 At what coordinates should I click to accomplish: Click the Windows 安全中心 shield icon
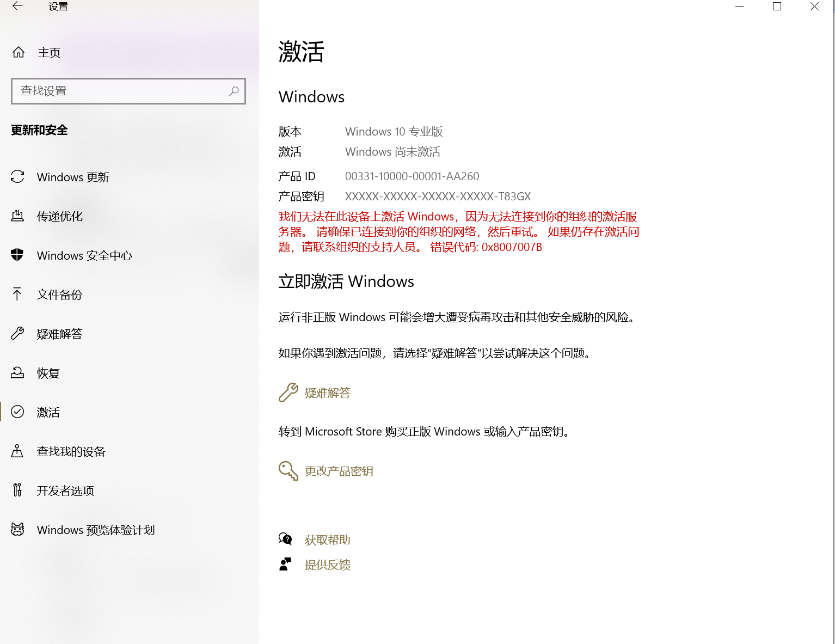point(17,255)
